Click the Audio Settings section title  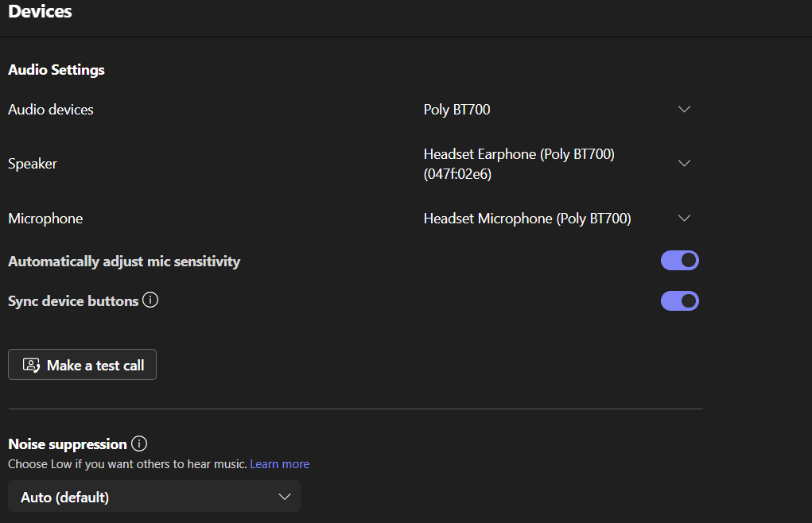click(x=56, y=70)
